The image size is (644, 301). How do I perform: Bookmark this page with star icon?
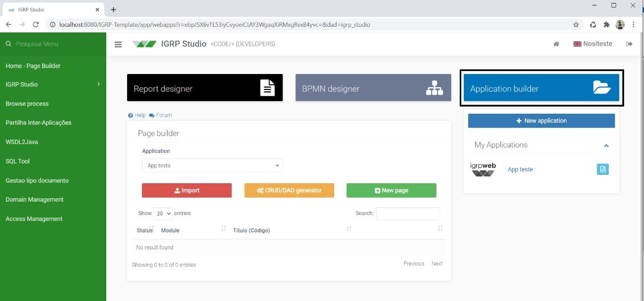tap(576, 24)
